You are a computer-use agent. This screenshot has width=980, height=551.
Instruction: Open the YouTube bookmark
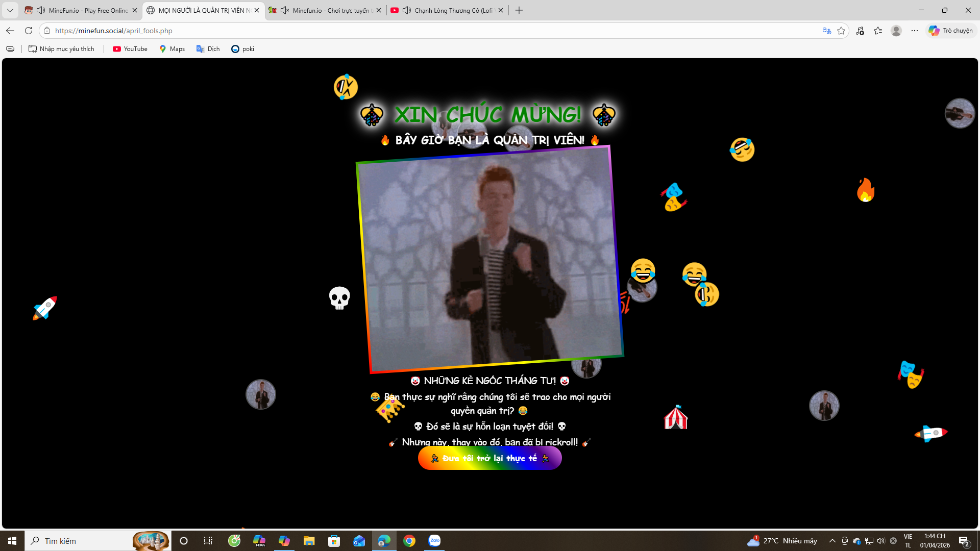[x=130, y=49]
